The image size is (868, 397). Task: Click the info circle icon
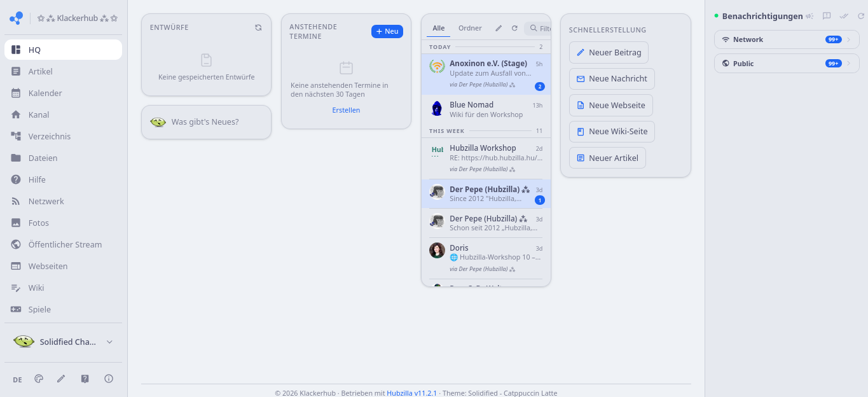tap(109, 379)
